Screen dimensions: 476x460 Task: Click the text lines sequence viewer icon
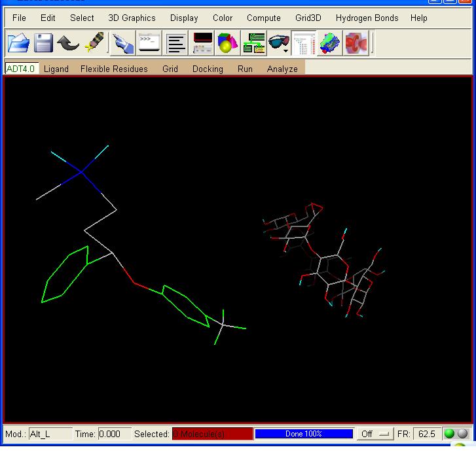[x=176, y=44]
